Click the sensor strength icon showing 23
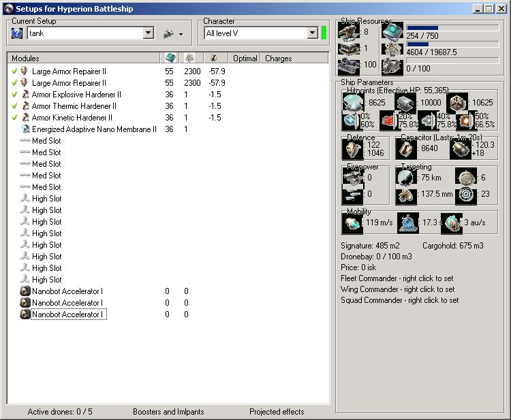 tap(466, 195)
